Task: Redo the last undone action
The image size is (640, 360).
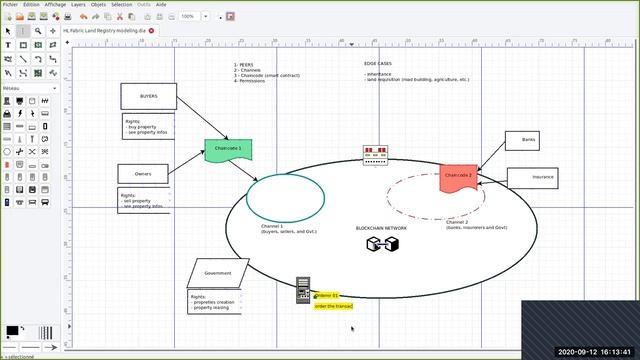Action: point(96,17)
